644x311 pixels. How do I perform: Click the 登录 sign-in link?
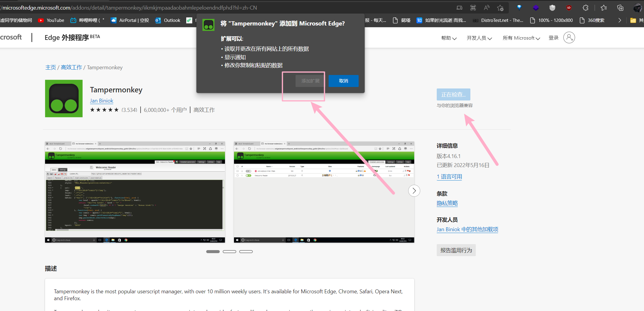pos(553,38)
